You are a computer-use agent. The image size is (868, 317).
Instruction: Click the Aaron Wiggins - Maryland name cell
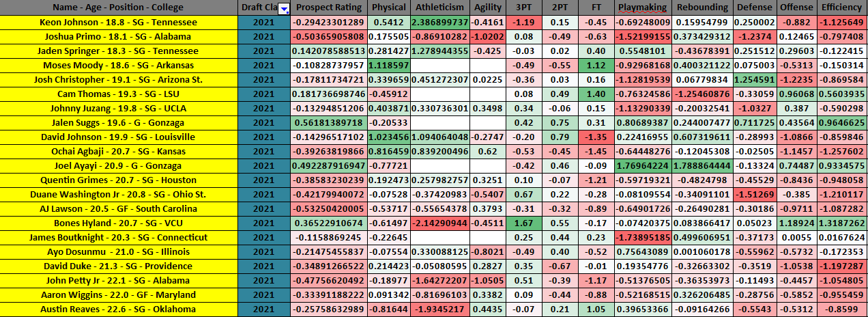[120, 295]
